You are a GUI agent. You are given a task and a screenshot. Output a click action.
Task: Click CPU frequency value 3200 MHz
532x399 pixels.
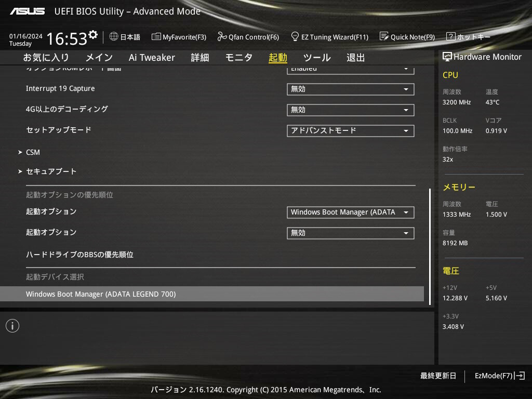[457, 102]
